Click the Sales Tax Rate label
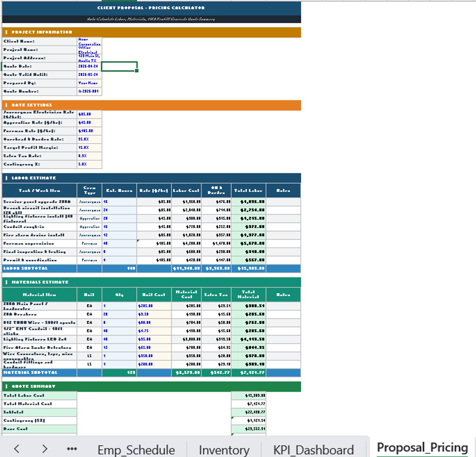 [x=39, y=156]
